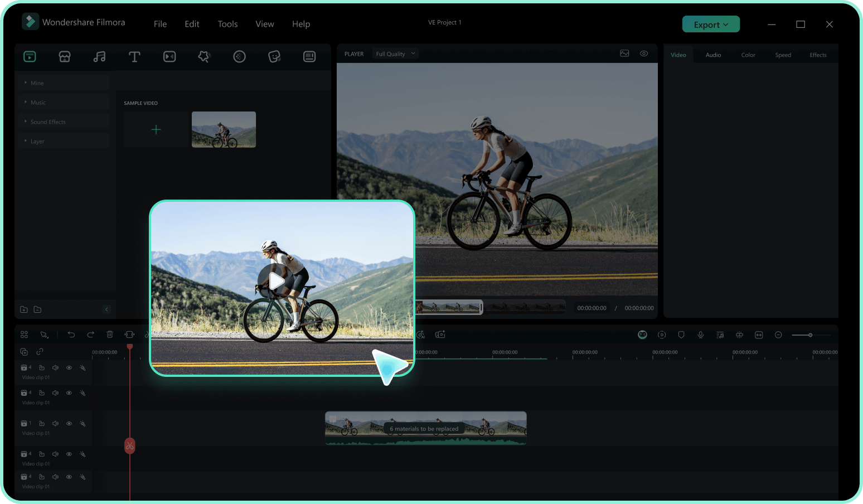This screenshot has height=504, width=863.
Task: Click the AI clip generator icon
Action: point(440,335)
